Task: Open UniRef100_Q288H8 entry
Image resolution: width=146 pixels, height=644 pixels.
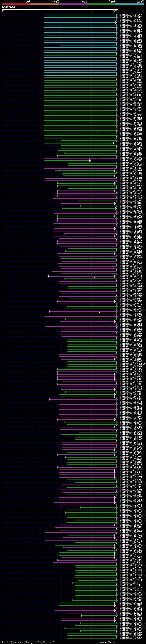Action: tap(131, 82)
